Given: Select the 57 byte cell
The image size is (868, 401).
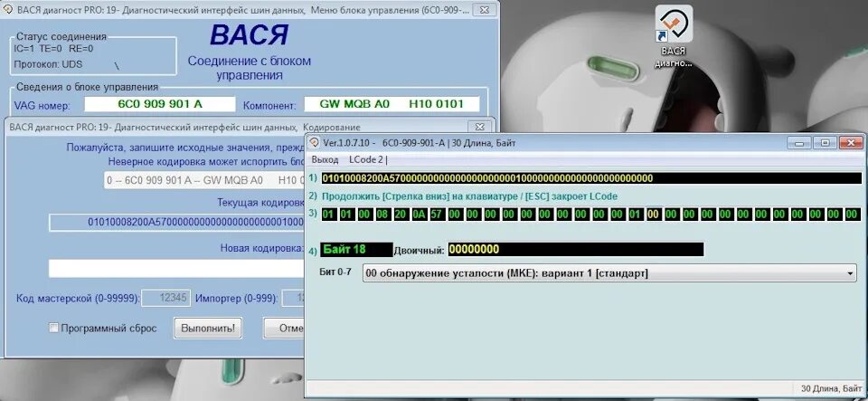Looking at the screenshot, I should (437, 214).
